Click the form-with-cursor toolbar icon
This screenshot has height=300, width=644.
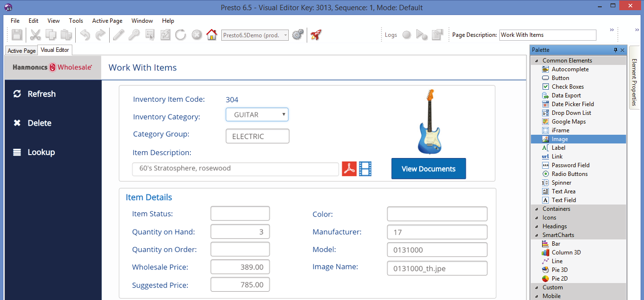150,35
